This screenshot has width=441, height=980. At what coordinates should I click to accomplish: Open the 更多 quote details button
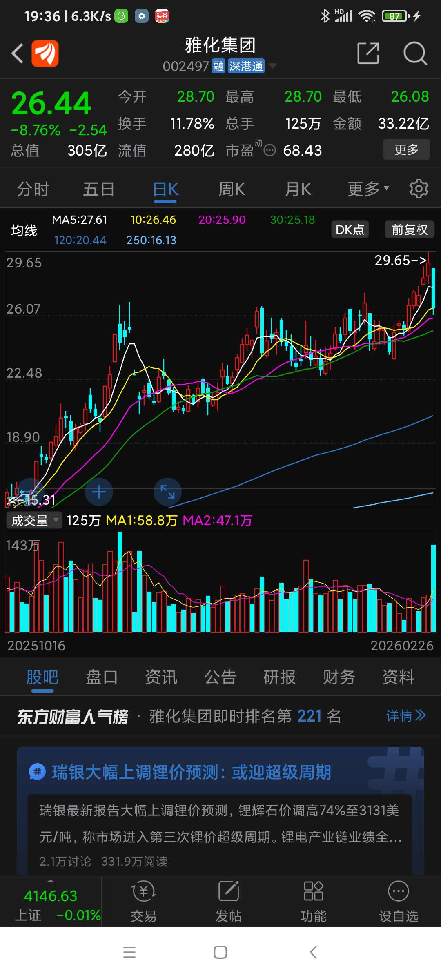[x=406, y=149]
